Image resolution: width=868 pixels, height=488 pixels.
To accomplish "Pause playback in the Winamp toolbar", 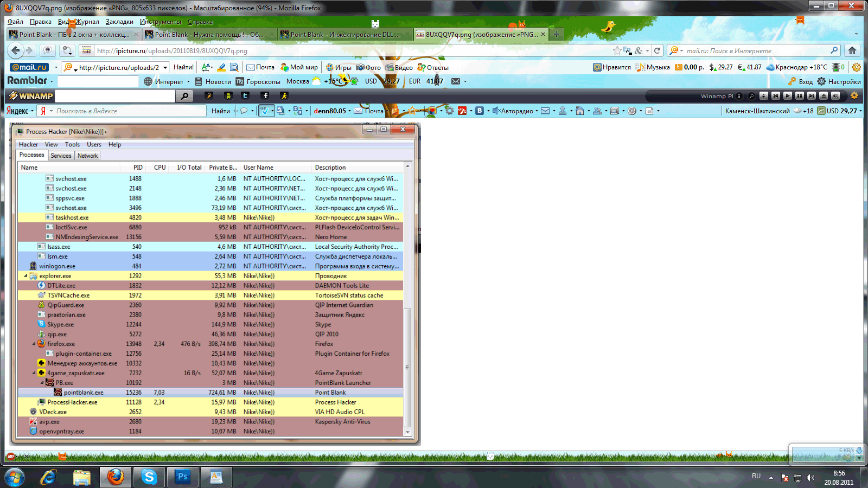I will pyautogui.click(x=799, y=96).
